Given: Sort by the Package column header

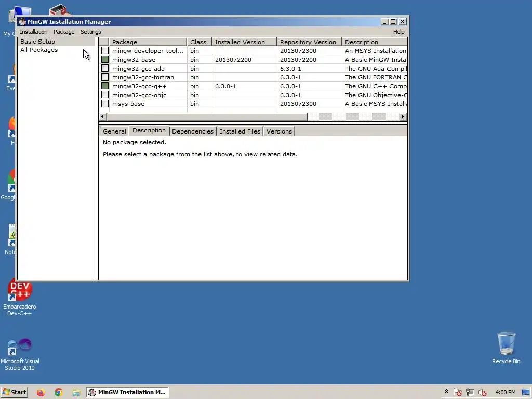Looking at the screenshot, I should point(148,42).
